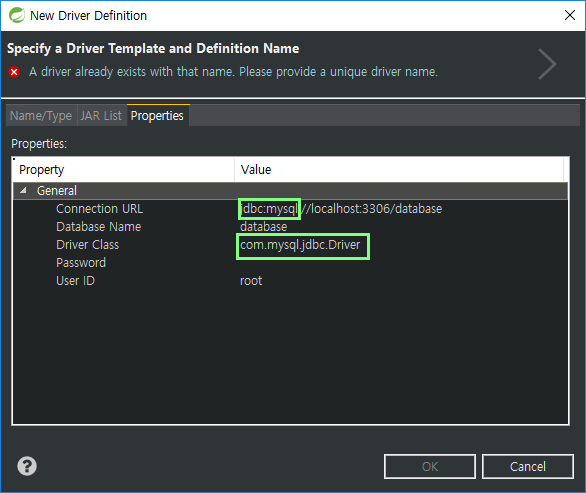Click the 'Specify a Driver Template' heading
586x493 pixels.
(153, 49)
